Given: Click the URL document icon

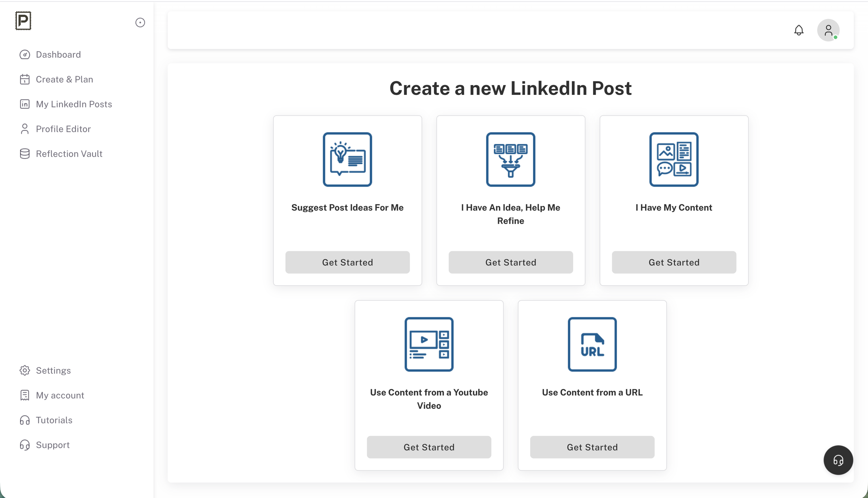Looking at the screenshot, I should [x=592, y=344].
